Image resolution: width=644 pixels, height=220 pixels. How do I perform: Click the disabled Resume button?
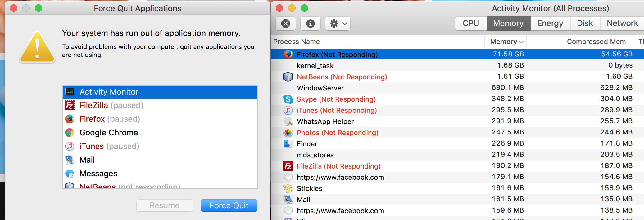[165, 205]
